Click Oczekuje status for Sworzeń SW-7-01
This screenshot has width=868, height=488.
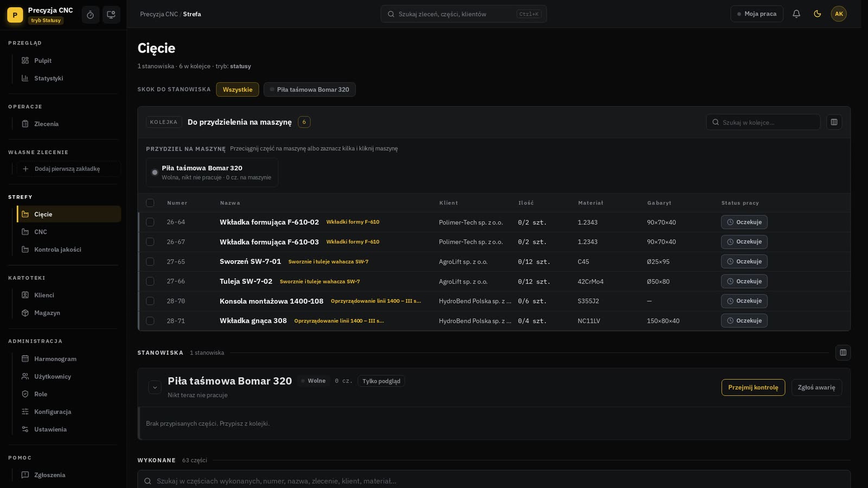click(x=744, y=261)
